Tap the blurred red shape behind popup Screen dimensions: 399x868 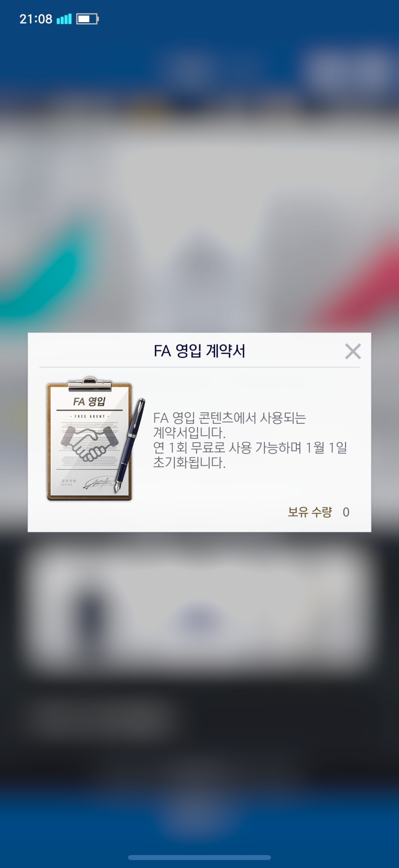pos(364,280)
